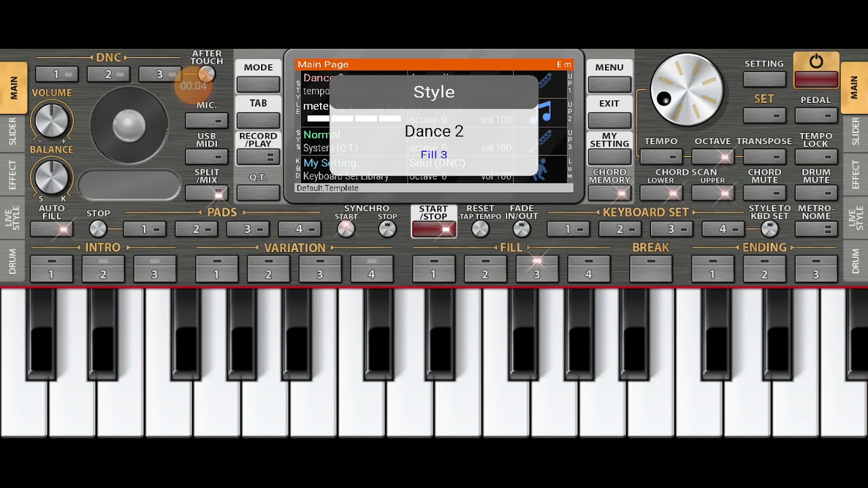Toggle Drum Mute
Image resolution: width=868 pixels, height=488 pixels.
point(816,193)
